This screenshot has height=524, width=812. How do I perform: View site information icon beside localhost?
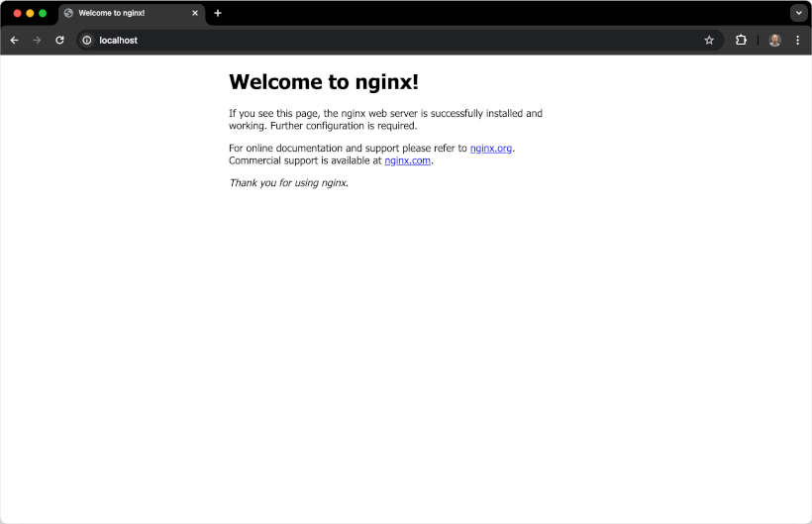point(87,41)
